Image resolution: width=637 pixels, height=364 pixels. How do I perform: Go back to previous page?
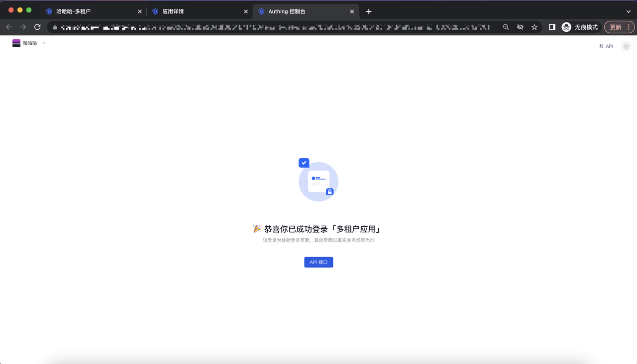pyautogui.click(x=9, y=27)
